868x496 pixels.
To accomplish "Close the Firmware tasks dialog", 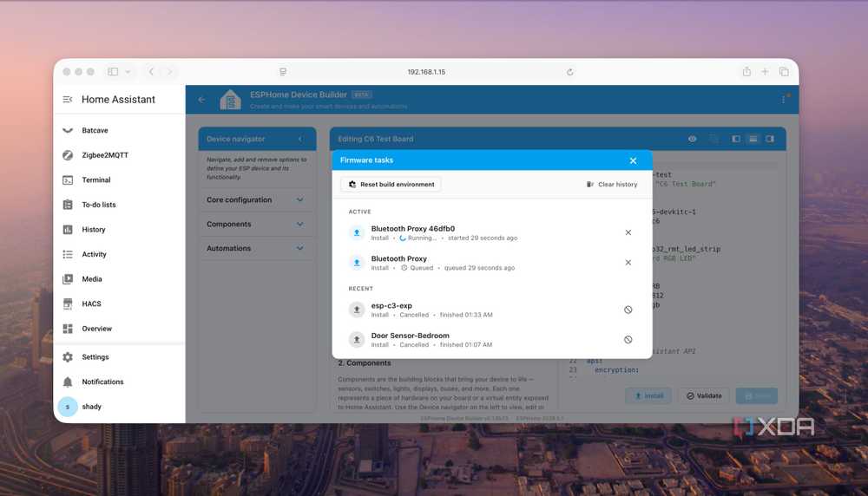I will [x=633, y=160].
